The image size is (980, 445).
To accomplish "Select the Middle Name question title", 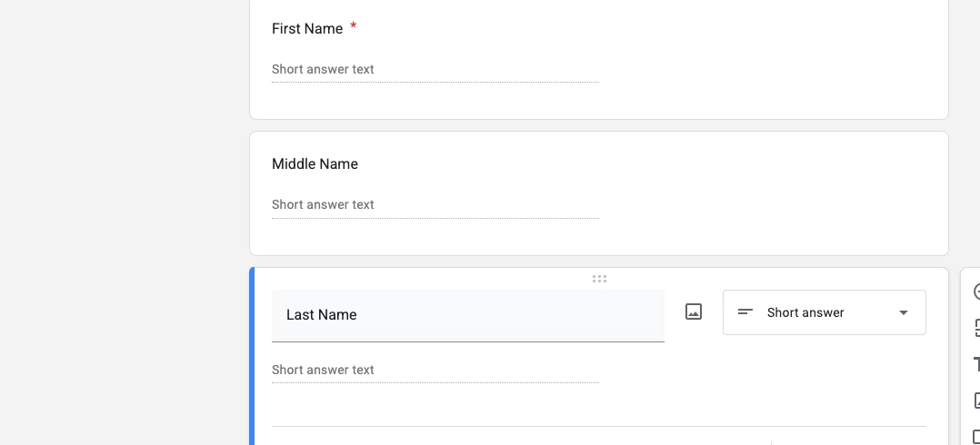I will (315, 164).
